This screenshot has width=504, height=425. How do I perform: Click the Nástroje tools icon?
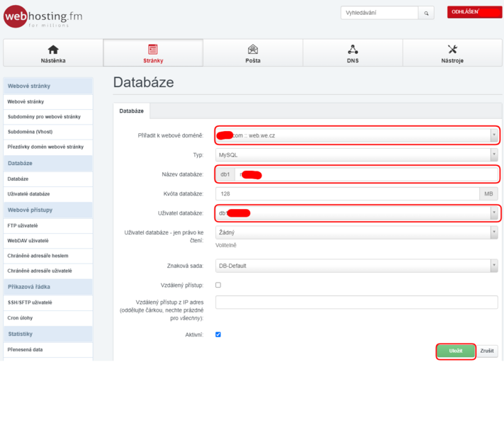452,50
